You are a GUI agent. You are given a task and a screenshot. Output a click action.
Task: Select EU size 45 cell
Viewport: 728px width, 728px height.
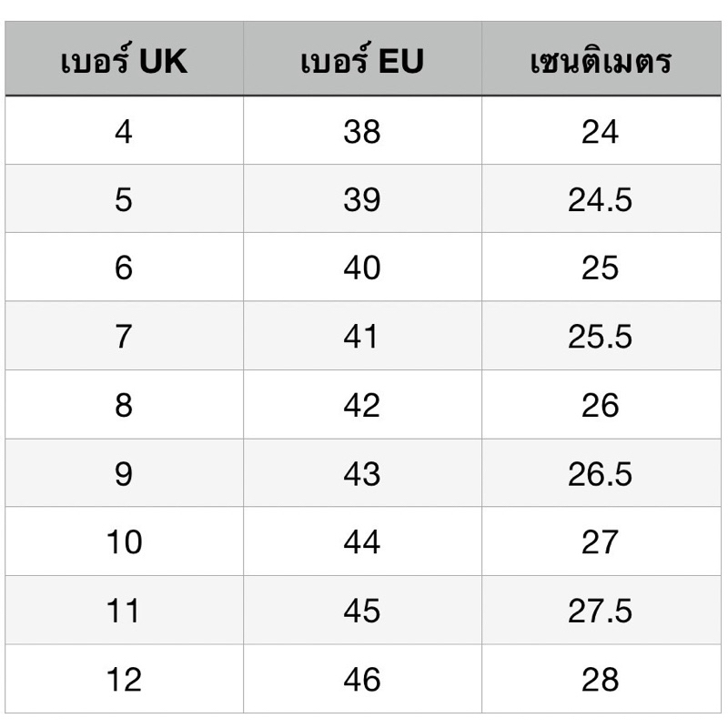click(x=362, y=610)
